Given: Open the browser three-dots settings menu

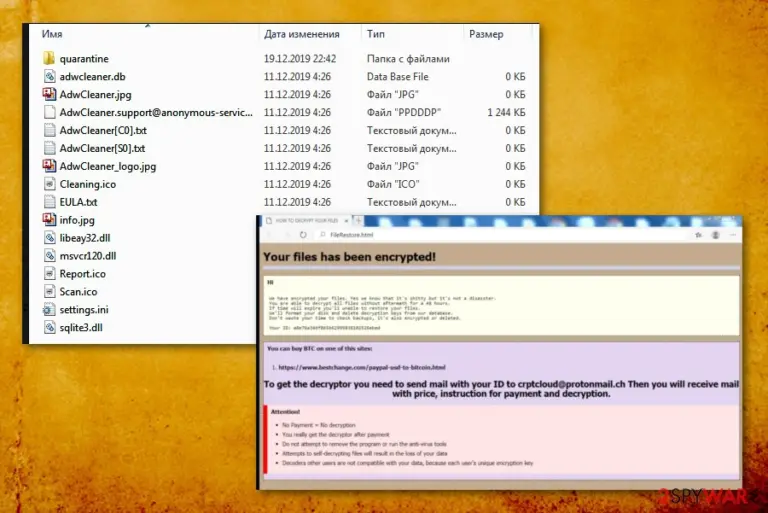Looking at the screenshot, I should pos(733,235).
